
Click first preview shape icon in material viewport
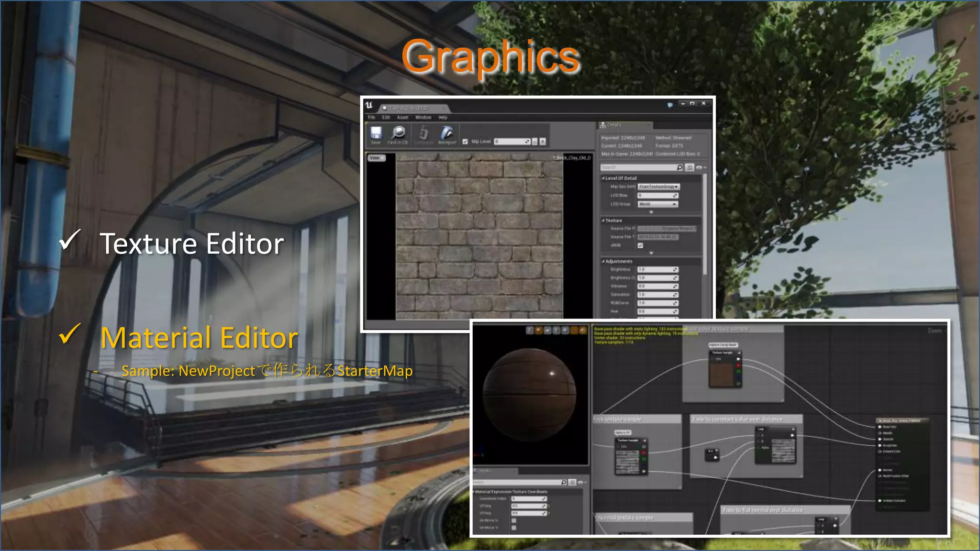pyautogui.click(x=530, y=330)
